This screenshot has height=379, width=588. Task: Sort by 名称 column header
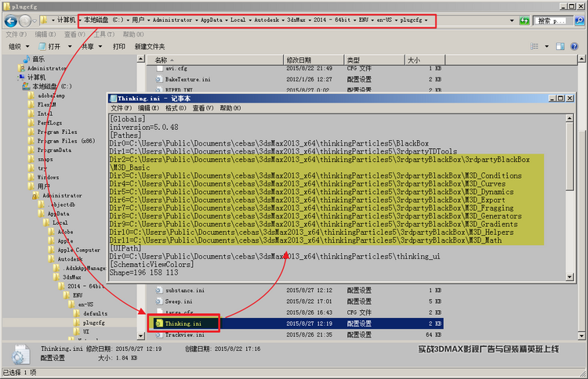pyautogui.click(x=215, y=60)
